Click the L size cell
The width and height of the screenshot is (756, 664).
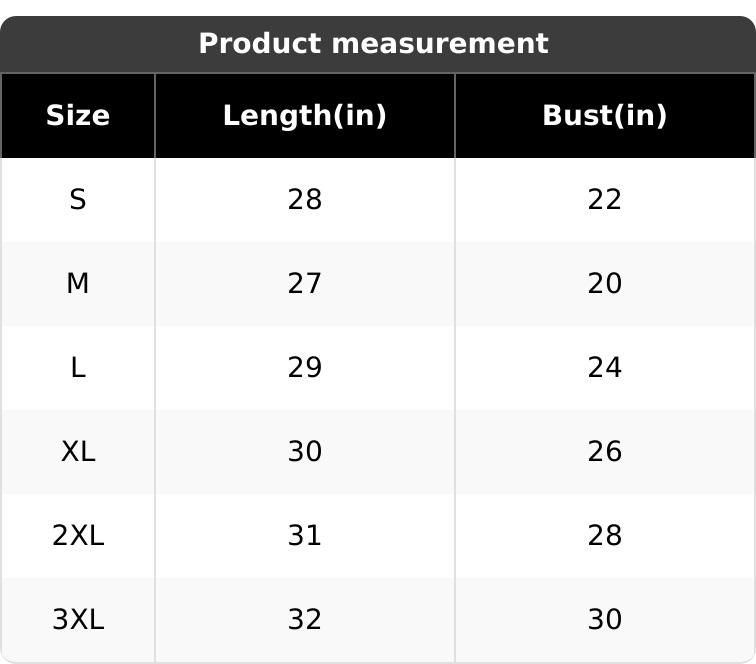(x=78, y=368)
